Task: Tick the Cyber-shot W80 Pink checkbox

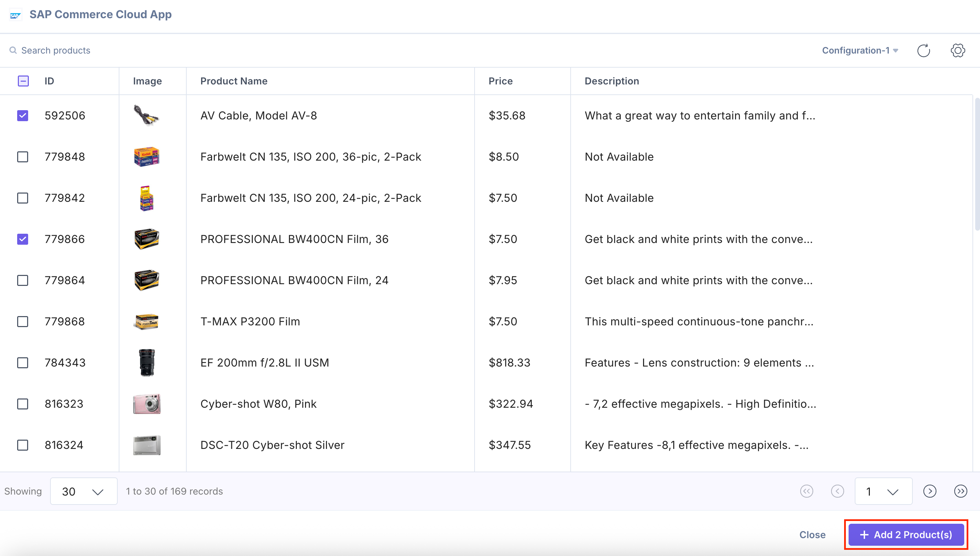Action: pyautogui.click(x=23, y=404)
